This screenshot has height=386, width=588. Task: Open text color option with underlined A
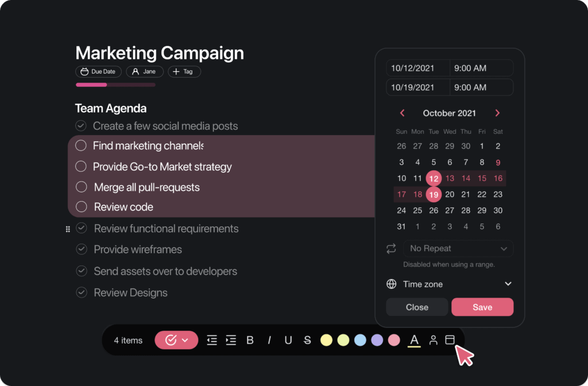(413, 340)
